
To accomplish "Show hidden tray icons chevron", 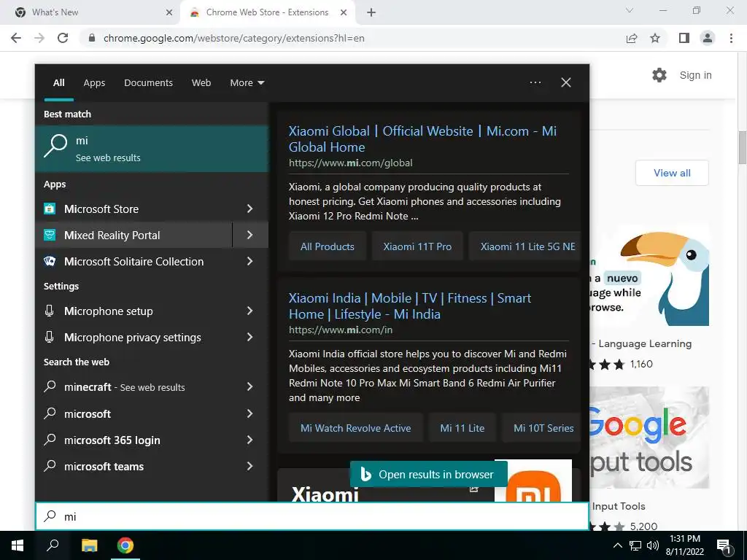I will [x=617, y=545].
